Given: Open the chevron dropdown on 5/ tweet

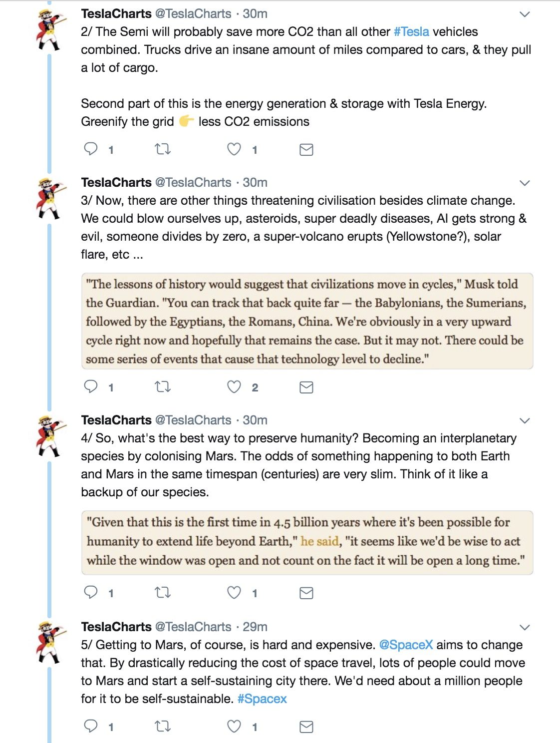Looking at the screenshot, I should [x=525, y=628].
